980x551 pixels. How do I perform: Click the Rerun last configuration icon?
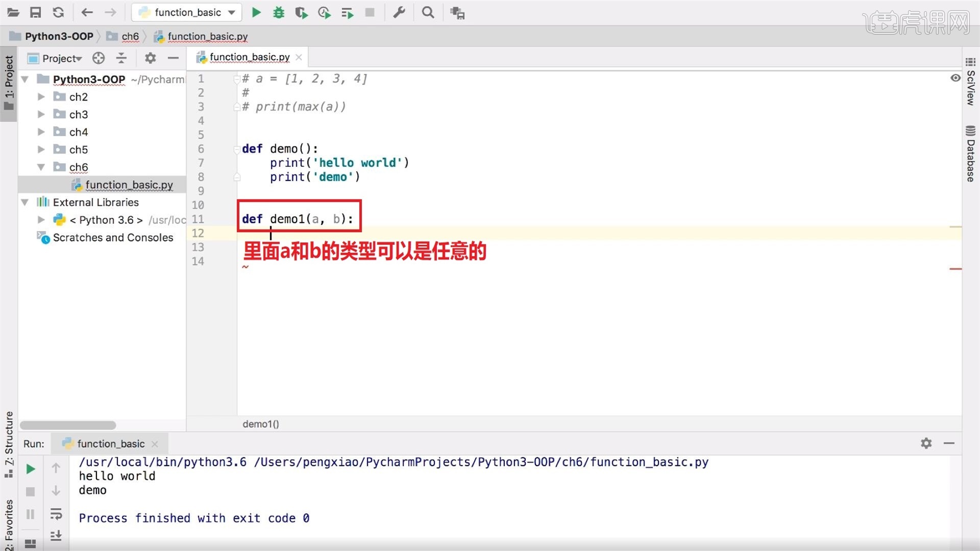tap(32, 469)
